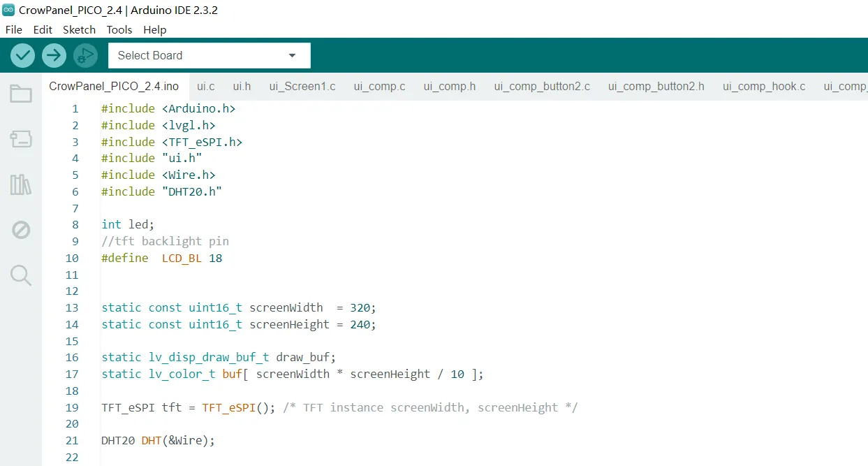Click on the '#include "DHT20.h"' line
The height and width of the screenshot is (466, 868).
[x=162, y=191]
